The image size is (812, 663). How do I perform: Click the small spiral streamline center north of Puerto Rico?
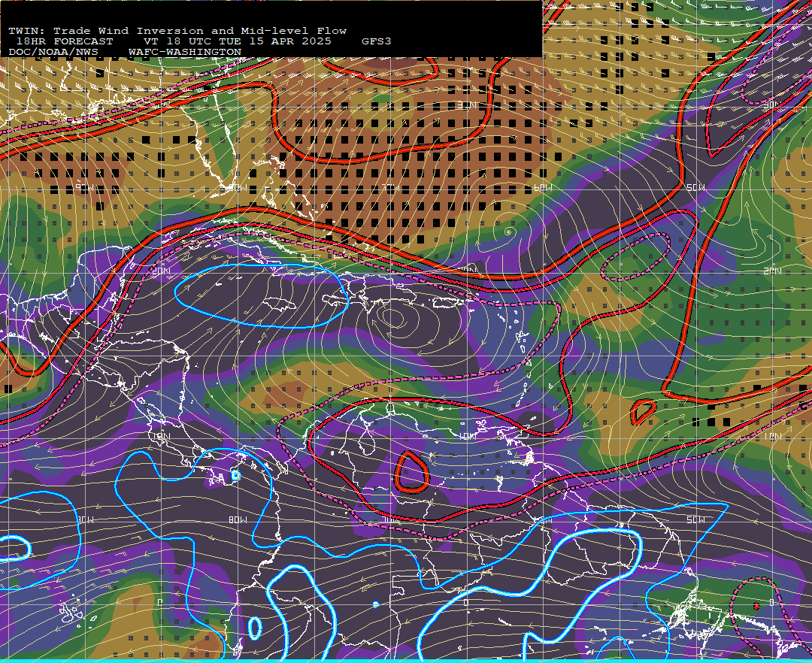click(x=508, y=232)
